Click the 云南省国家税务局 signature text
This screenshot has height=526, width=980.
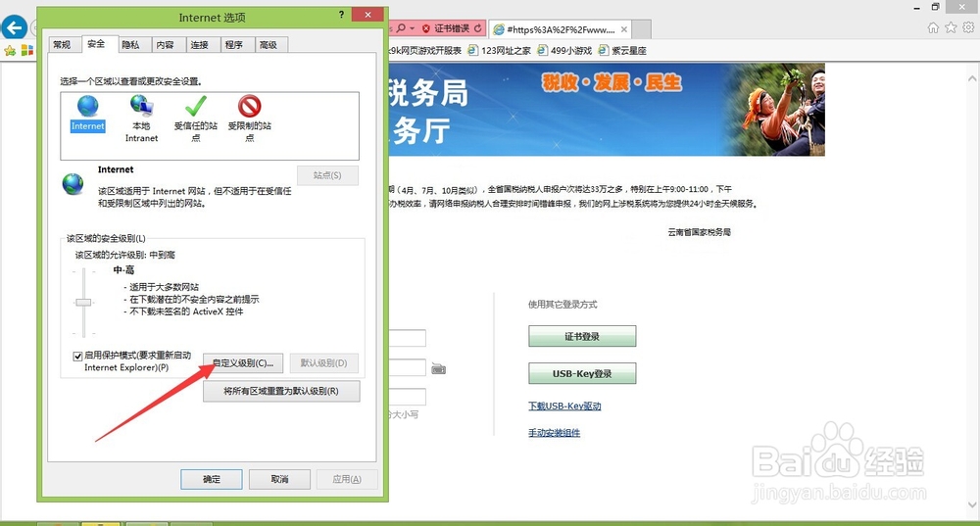[x=699, y=232]
